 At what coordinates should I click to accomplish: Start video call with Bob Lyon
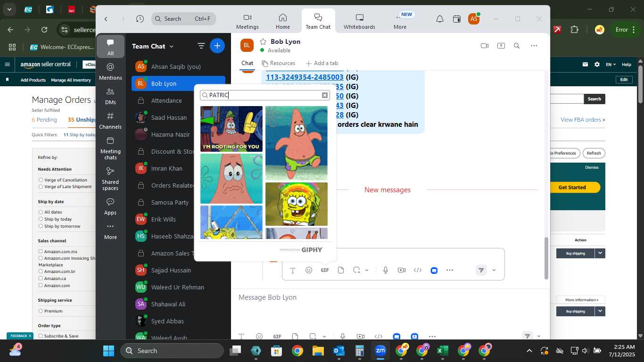point(484,46)
